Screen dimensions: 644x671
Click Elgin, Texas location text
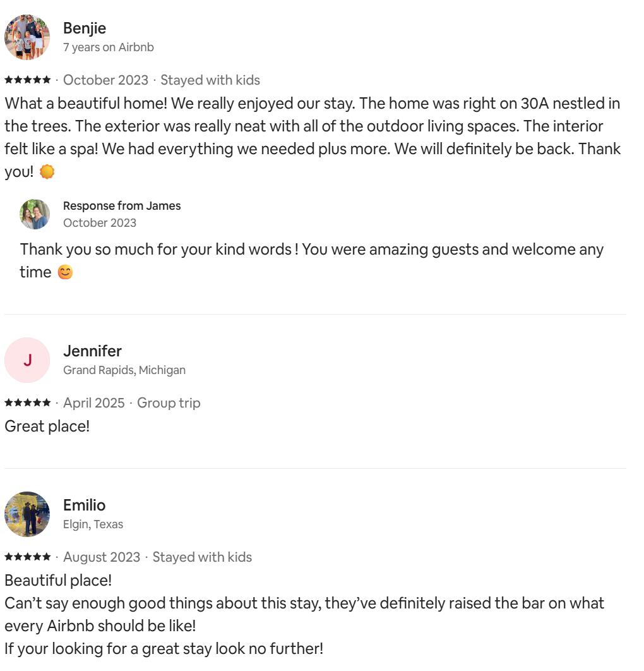93,524
